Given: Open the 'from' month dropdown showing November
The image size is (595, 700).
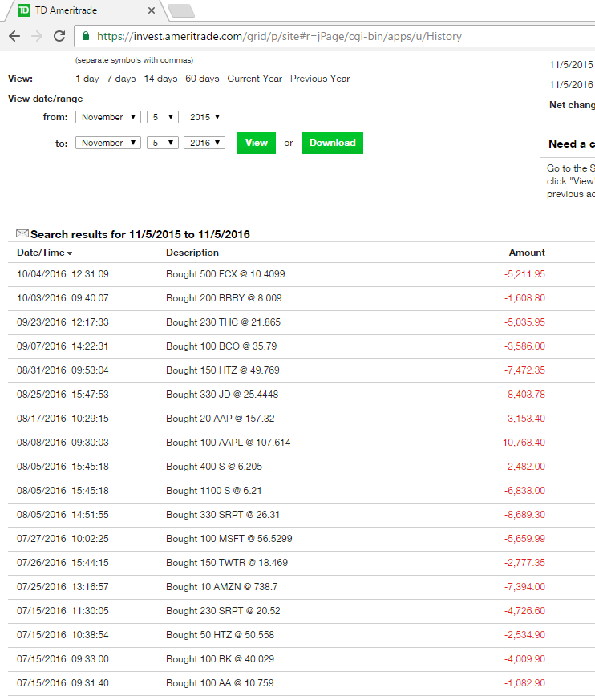Looking at the screenshot, I should tap(108, 117).
